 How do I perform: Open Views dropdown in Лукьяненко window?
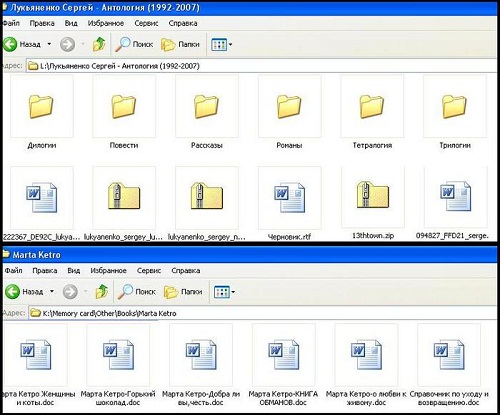click(230, 44)
